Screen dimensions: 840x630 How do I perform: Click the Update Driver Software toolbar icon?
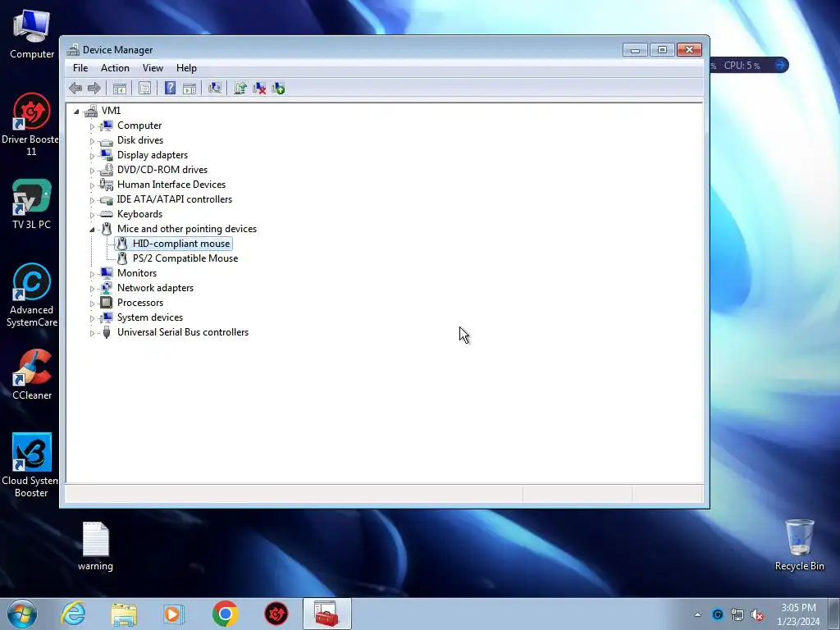[x=240, y=89]
